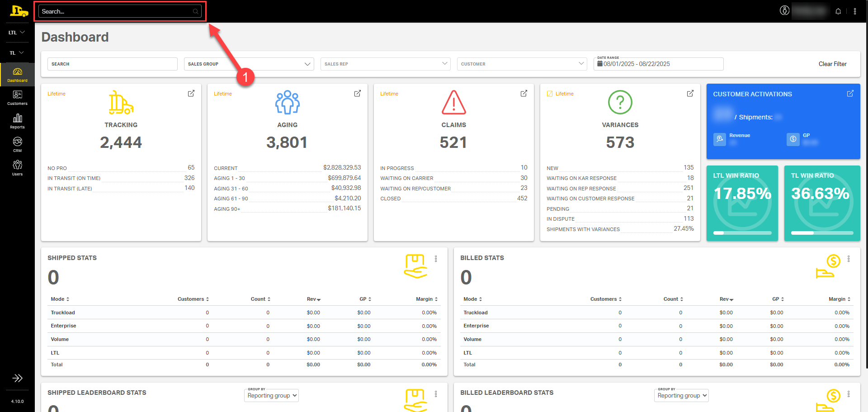
Task: Open Claims card pop-out icon
Action: click(524, 93)
